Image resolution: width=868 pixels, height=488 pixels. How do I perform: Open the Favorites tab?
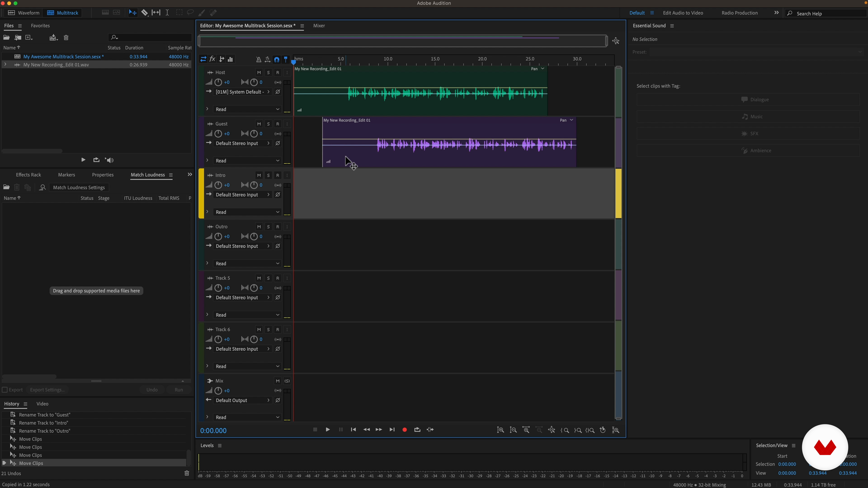coord(40,26)
